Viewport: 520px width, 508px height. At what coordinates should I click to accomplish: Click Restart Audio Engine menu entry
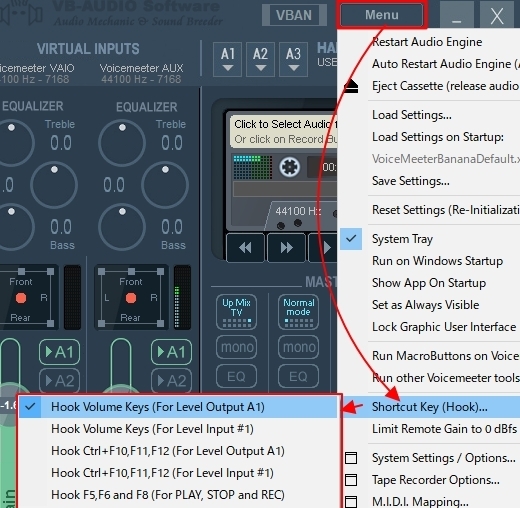pos(427,42)
